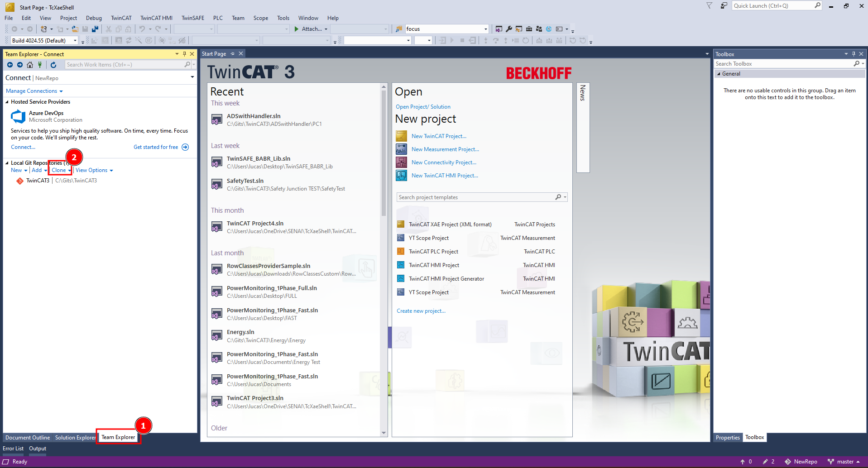
Task: Click the Toolbox briefcase icon in toolbar
Action: pyautogui.click(x=529, y=29)
